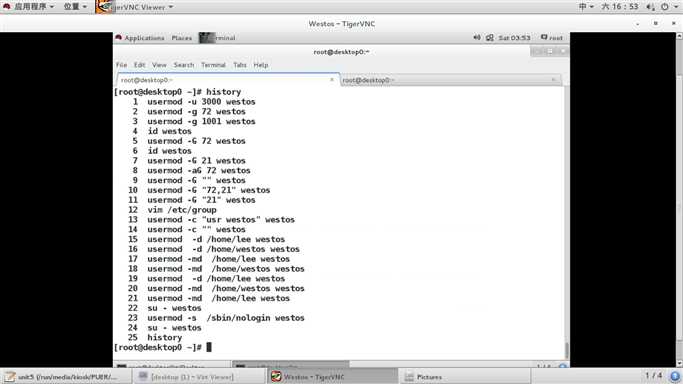Click history line 10 with "72,21"
The width and height of the screenshot is (683, 384).
209,190
